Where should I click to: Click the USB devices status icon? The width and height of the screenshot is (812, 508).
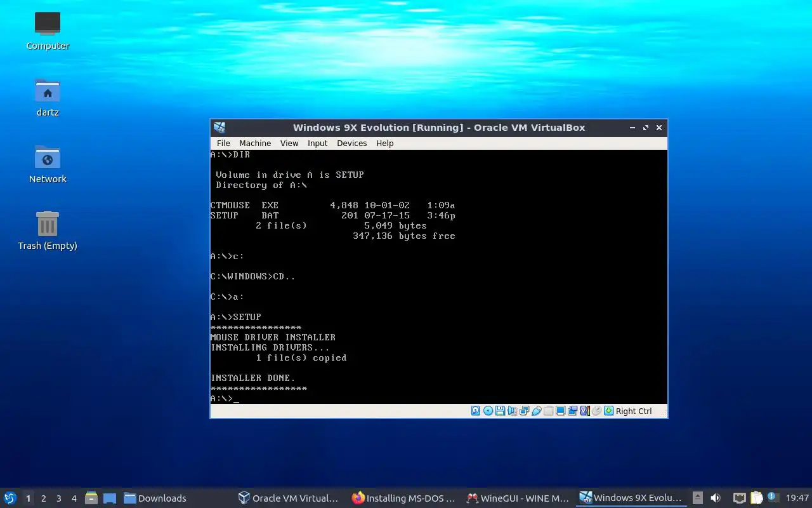pyautogui.click(x=537, y=411)
